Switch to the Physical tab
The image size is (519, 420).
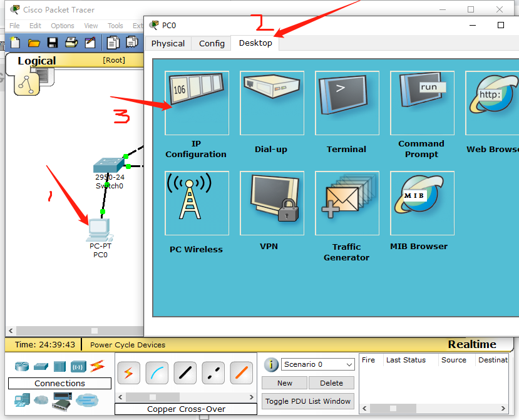coord(168,43)
